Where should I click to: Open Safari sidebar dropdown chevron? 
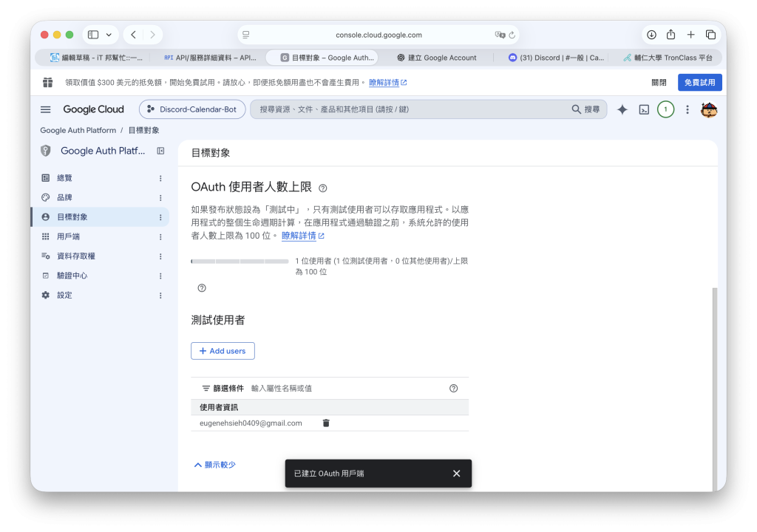(x=109, y=35)
